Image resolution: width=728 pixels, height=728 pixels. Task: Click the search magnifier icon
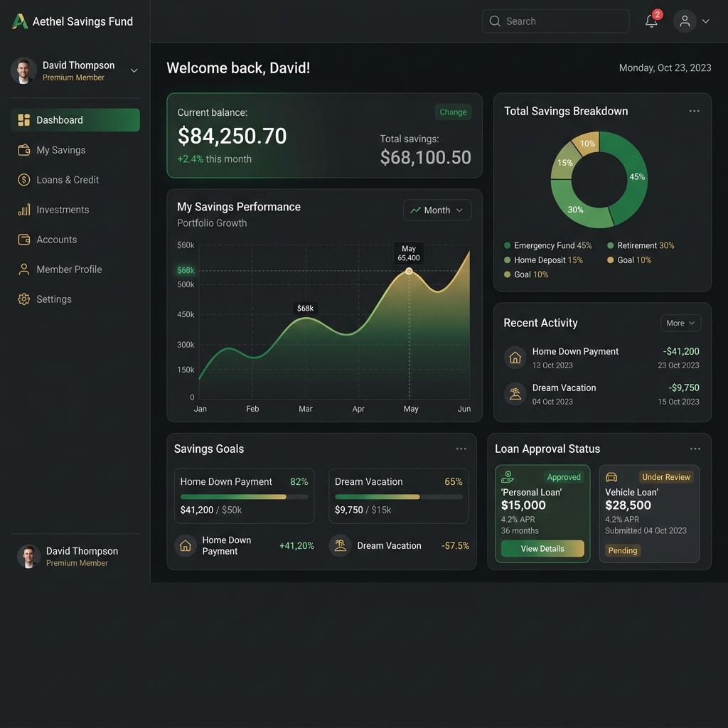495,21
